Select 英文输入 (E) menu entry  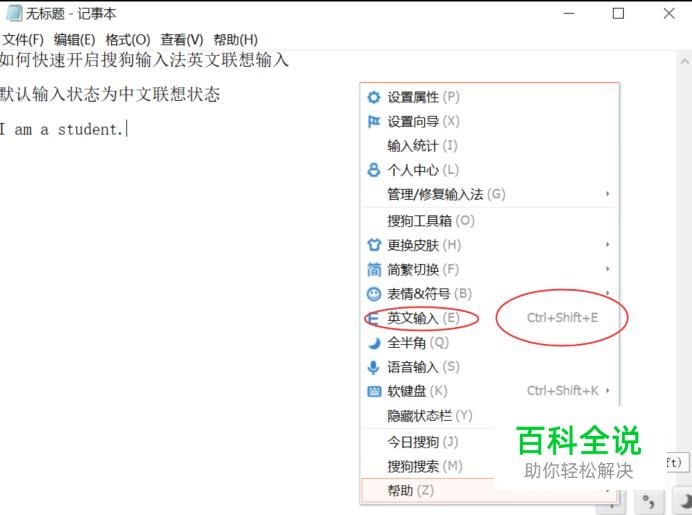[x=490, y=318]
